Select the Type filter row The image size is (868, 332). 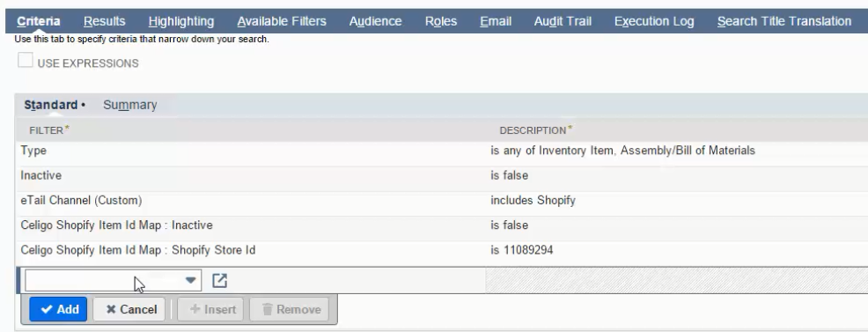[x=441, y=151]
